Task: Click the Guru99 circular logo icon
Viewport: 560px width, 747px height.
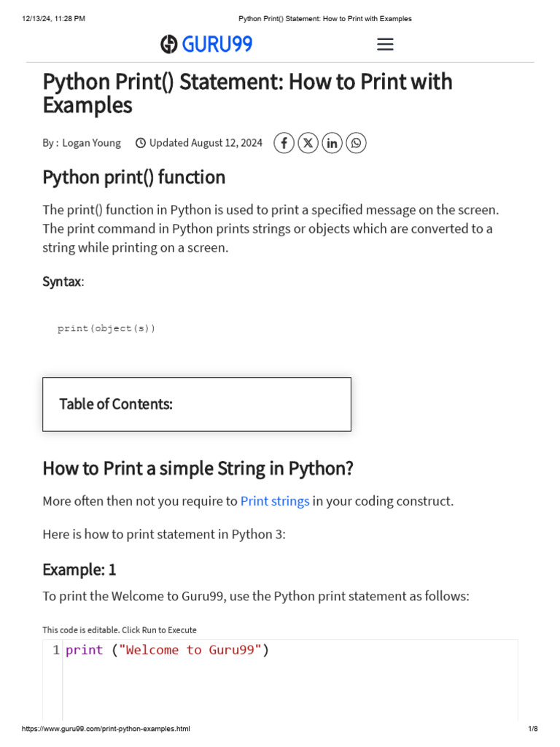Action: [x=169, y=44]
